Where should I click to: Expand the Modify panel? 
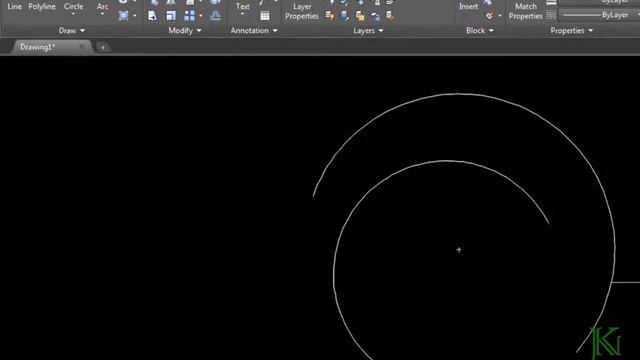pyautogui.click(x=184, y=31)
